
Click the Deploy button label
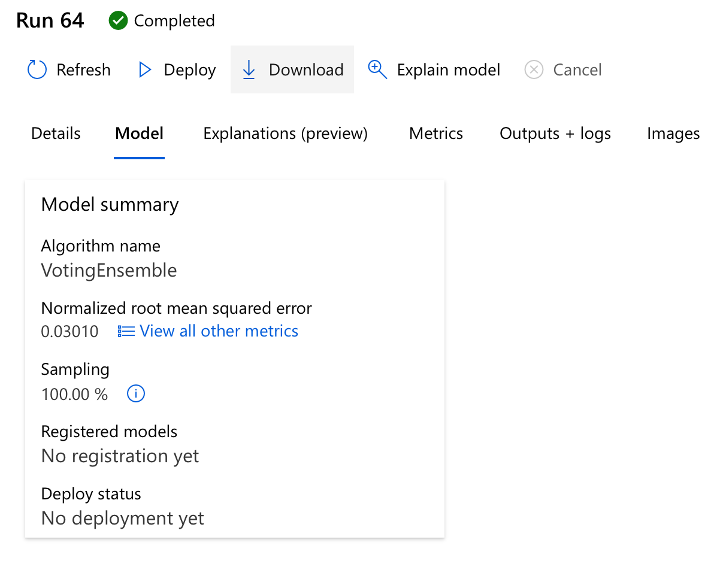pyautogui.click(x=190, y=70)
